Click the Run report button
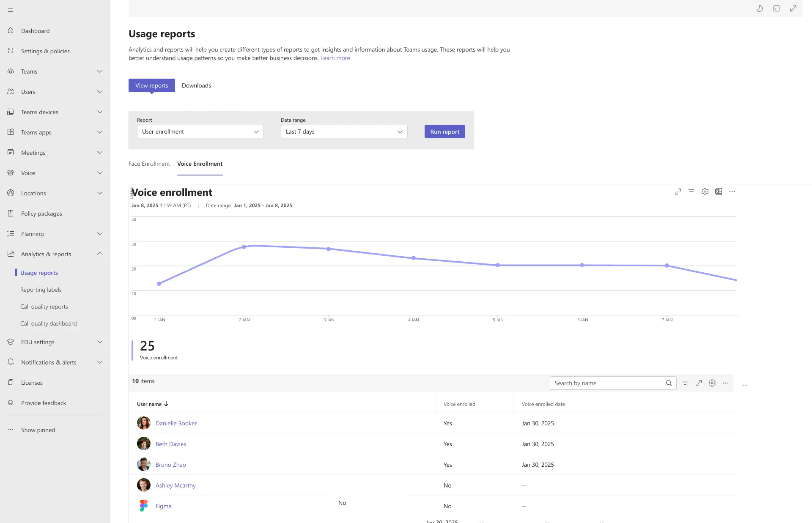812x523 pixels. 444,131
